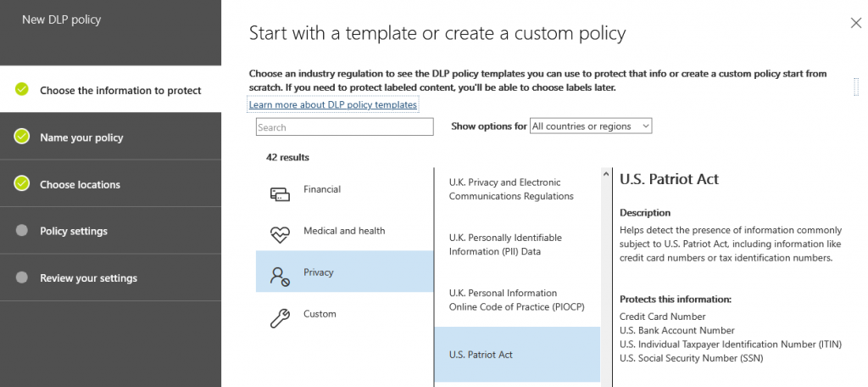Open Name your policy step
Viewport: 868px width, 387px height.
(x=81, y=137)
